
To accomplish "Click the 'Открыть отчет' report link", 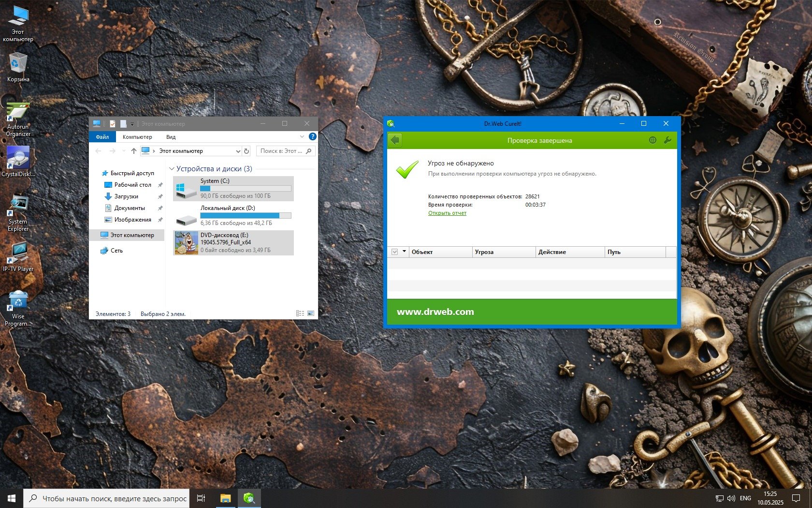I will (x=447, y=213).
